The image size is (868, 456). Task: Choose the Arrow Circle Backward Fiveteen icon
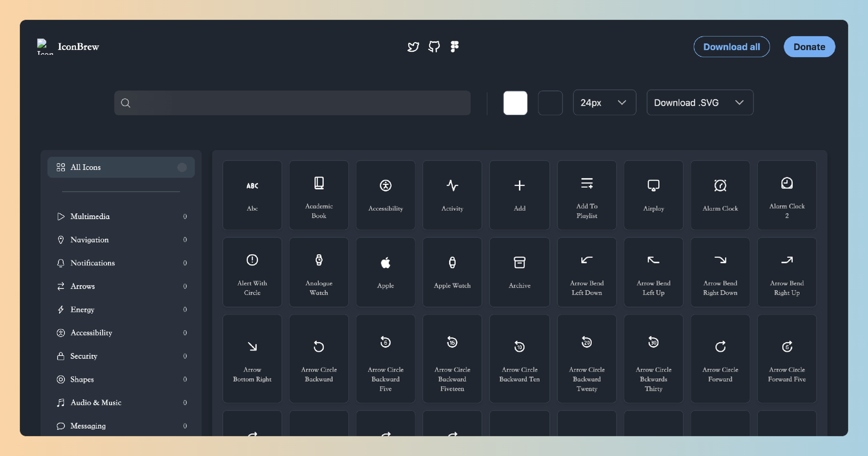tap(452, 359)
